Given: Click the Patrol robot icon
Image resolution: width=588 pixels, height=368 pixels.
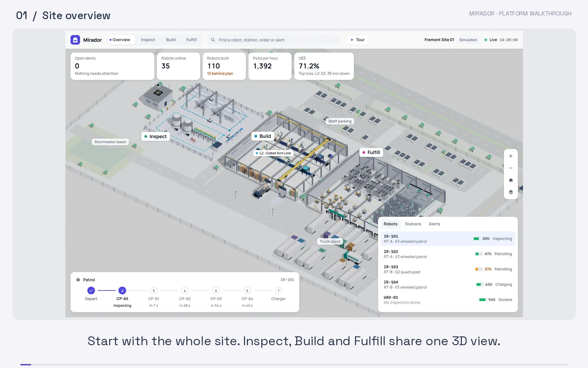Looking at the screenshot, I should [78, 280].
